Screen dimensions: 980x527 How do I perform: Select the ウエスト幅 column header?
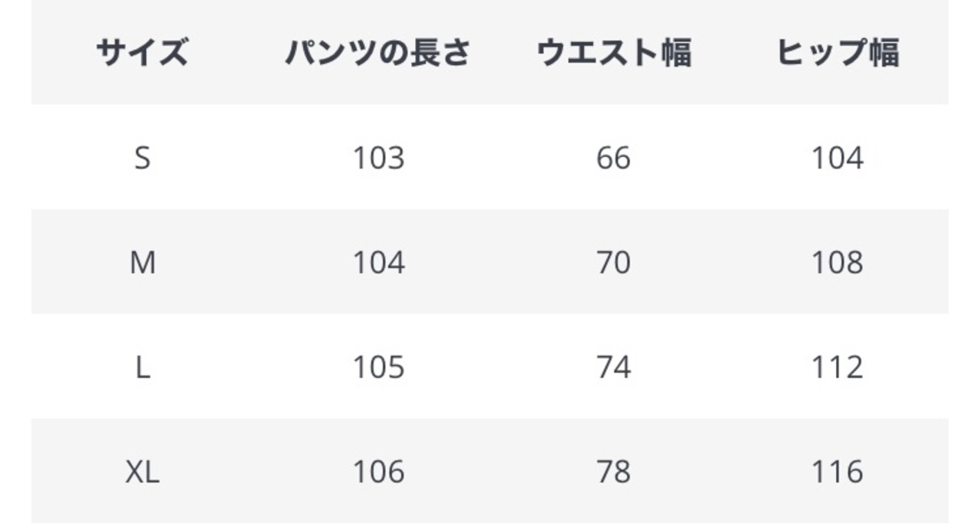pos(613,54)
